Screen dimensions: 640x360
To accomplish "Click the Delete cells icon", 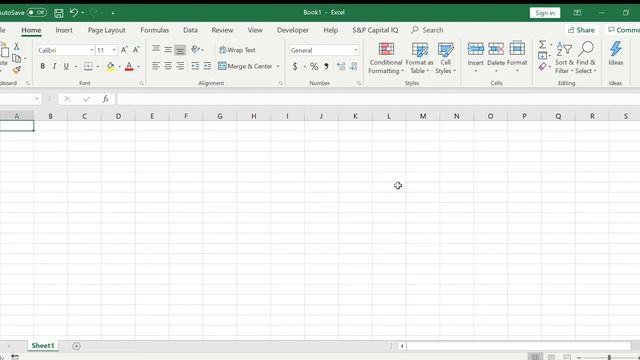I will (496, 49).
